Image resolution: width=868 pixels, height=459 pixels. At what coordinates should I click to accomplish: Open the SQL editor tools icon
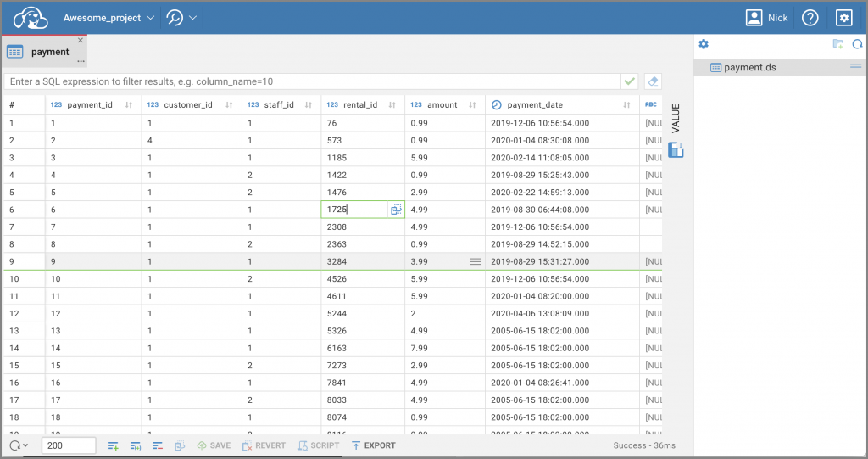click(175, 18)
